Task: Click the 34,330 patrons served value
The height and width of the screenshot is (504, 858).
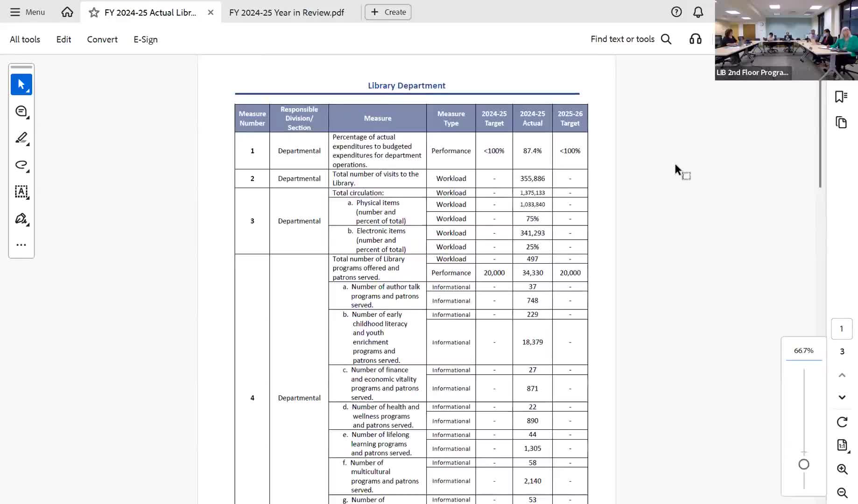Action: (x=532, y=273)
